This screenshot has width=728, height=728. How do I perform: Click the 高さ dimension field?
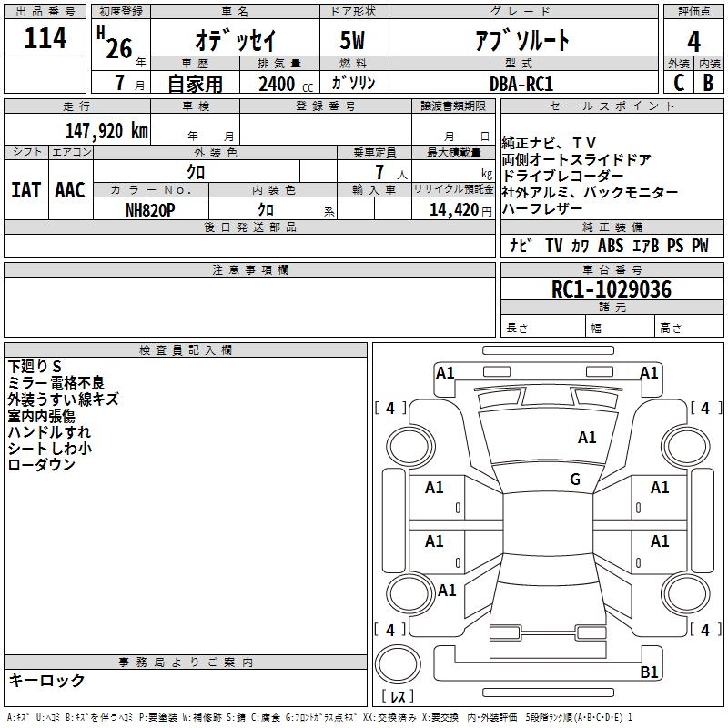[x=690, y=328]
